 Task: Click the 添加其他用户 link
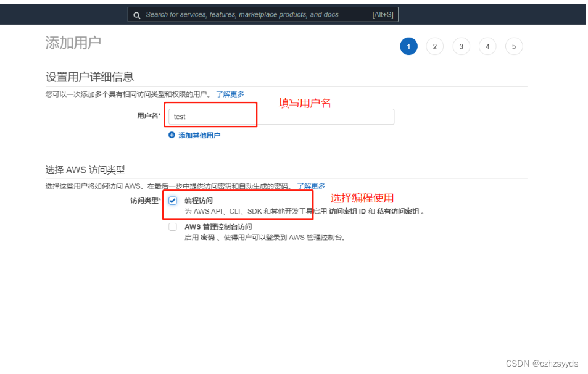pyautogui.click(x=199, y=134)
